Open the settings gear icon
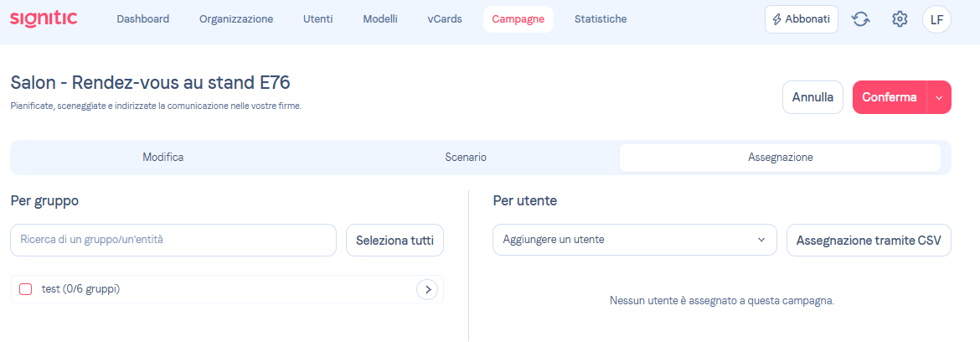Viewport: 980px width, 342px height. click(x=900, y=19)
